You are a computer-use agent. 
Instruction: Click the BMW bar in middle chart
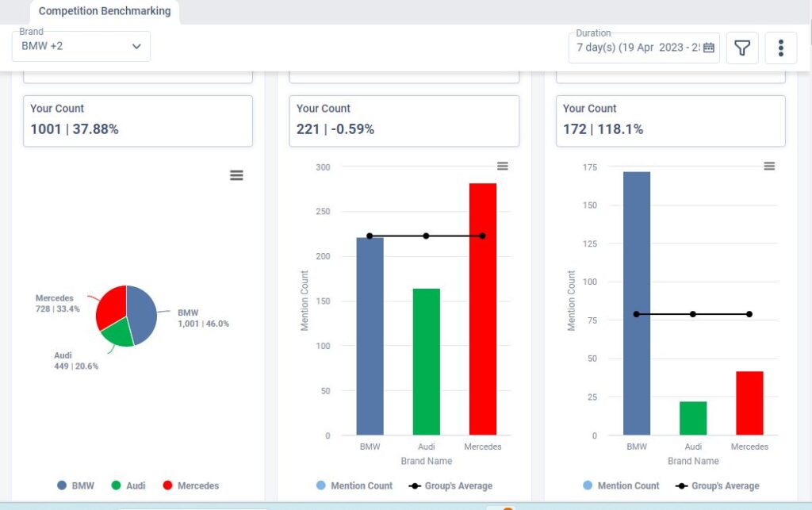[x=370, y=336]
